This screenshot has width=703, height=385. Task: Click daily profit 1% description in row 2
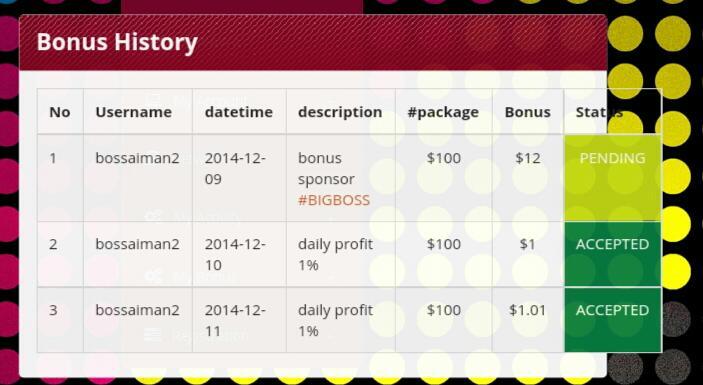coord(335,255)
